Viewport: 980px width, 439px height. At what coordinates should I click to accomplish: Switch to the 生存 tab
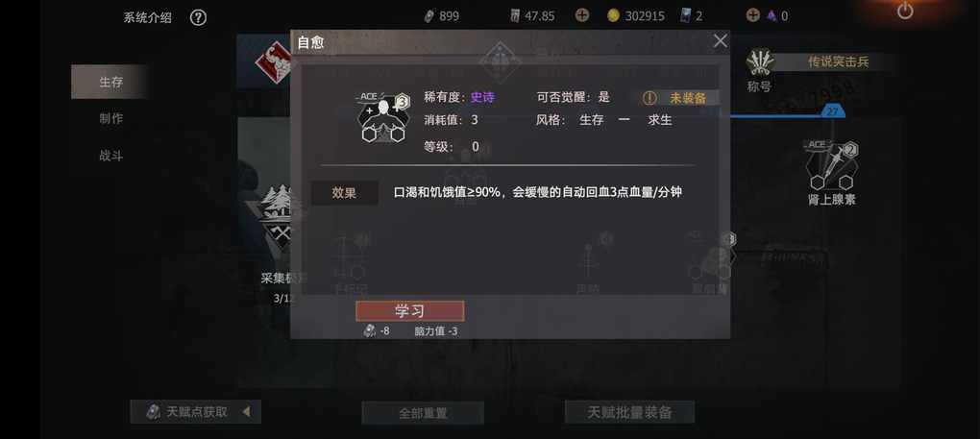[x=110, y=82]
